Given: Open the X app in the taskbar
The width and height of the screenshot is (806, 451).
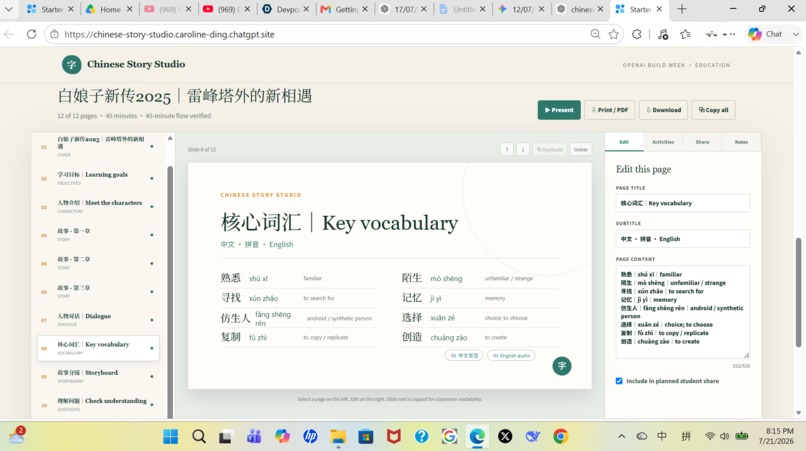Looking at the screenshot, I should point(505,437).
